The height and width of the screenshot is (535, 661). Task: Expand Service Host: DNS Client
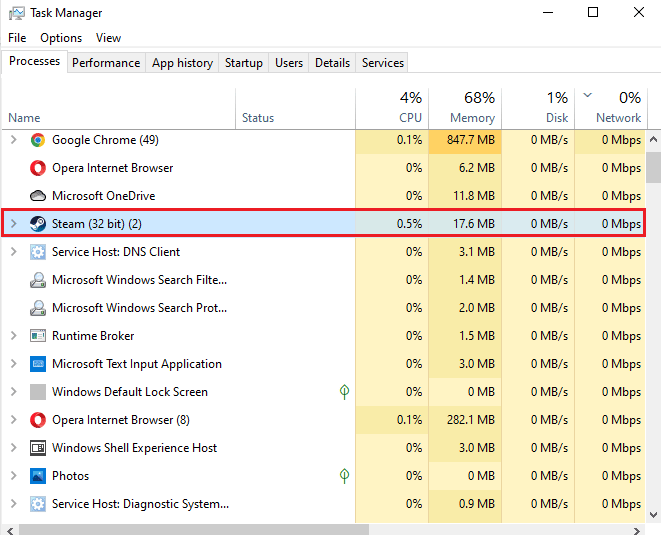point(13,252)
